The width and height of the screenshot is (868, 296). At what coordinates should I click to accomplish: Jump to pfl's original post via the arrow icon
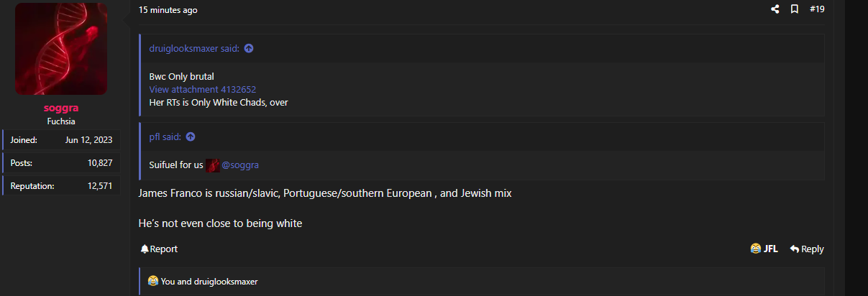pos(191,137)
